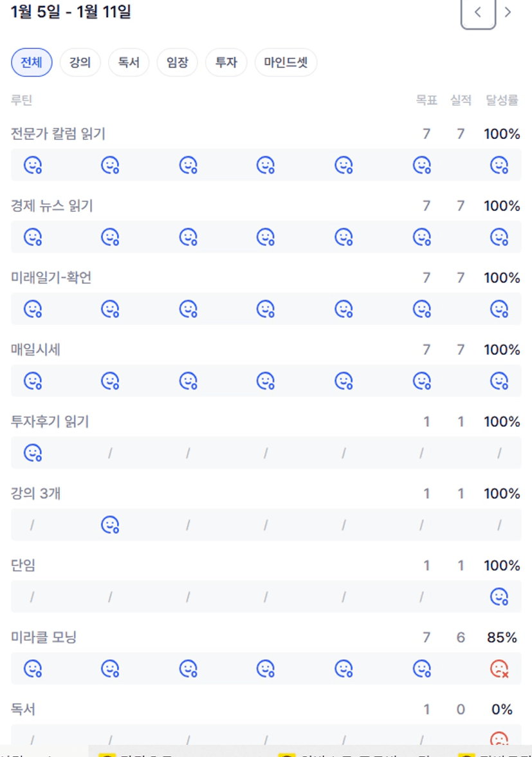Click last day smiley in 단임 row
Image resolution: width=532 pixels, height=757 pixels.
499,597
